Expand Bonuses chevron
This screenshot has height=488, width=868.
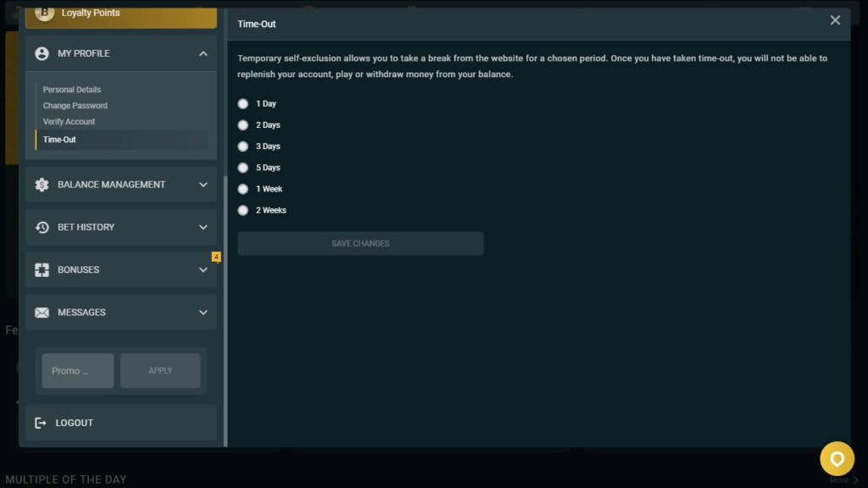203,270
